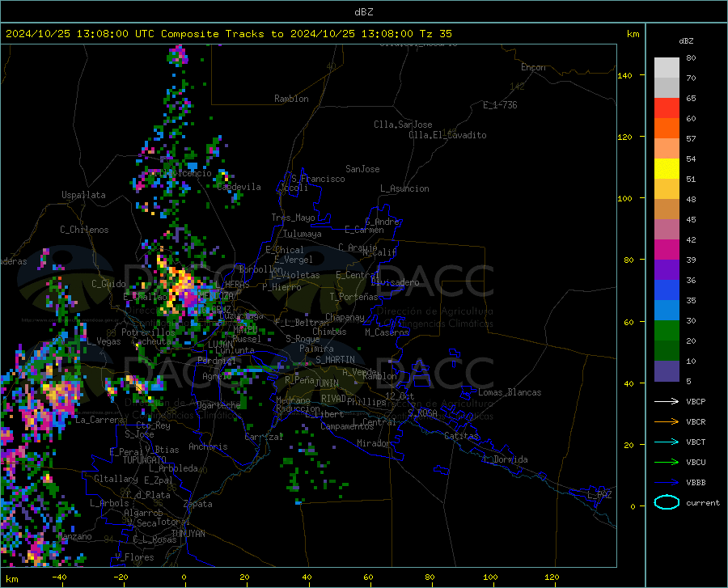
Task: Select the yellow 51 dBZ color swatch
Action: 667,168
